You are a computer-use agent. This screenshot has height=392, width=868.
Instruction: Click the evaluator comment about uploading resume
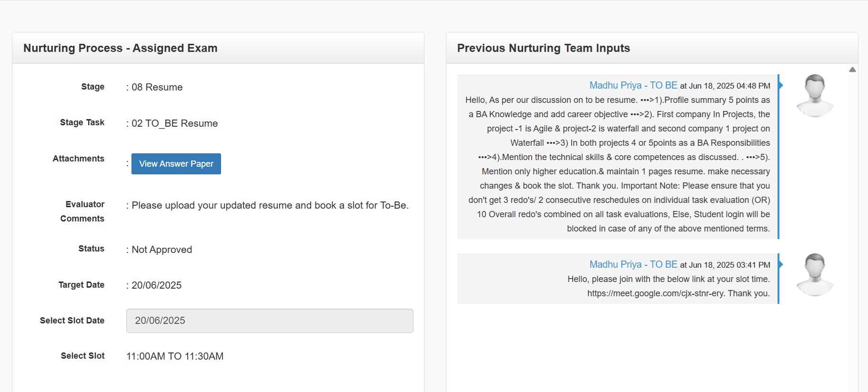tap(270, 205)
